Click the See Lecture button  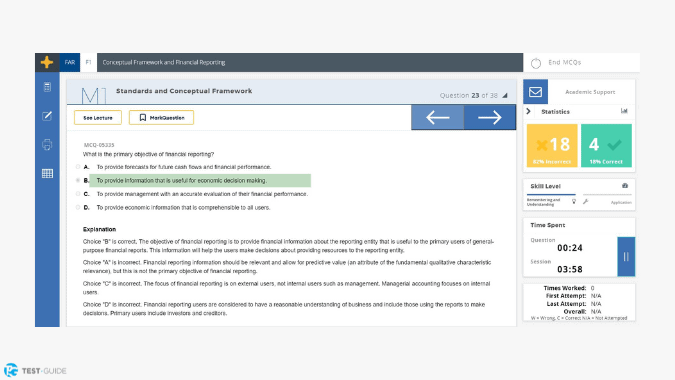point(98,117)
